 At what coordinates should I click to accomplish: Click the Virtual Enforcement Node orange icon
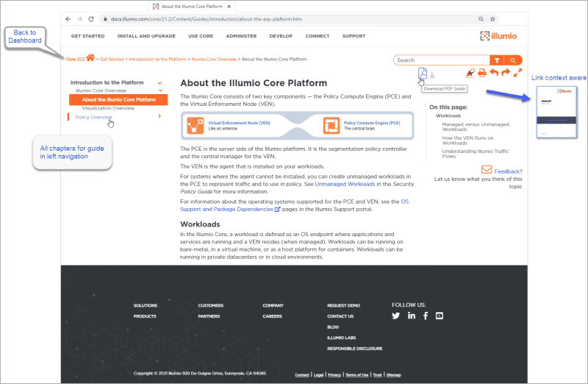tap(195, 126)
